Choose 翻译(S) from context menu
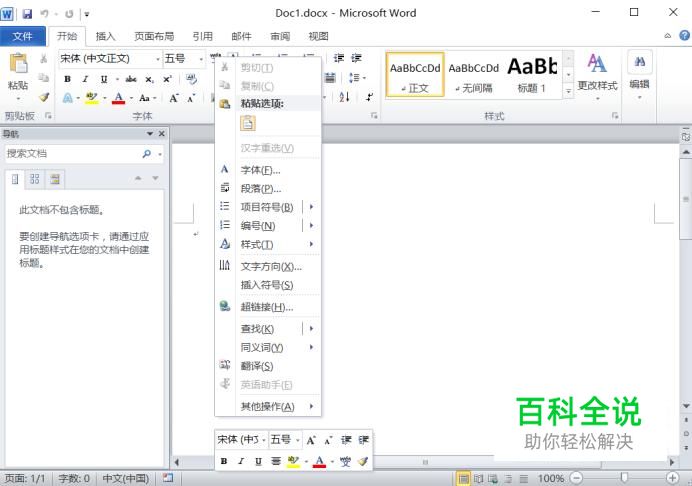 click(x=268, y=366)
